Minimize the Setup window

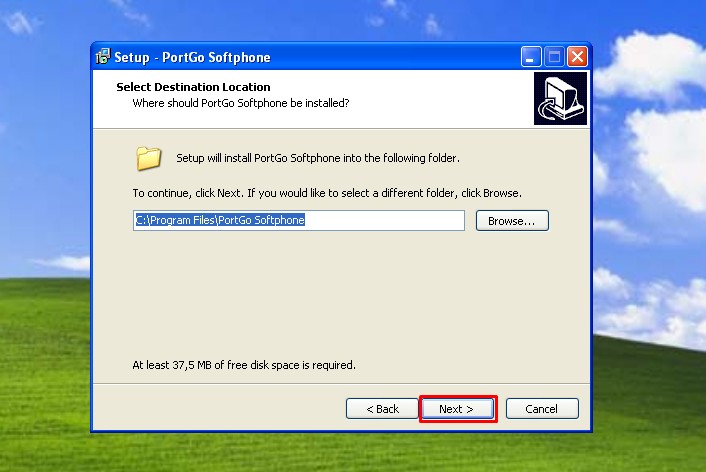coord(531,57)
